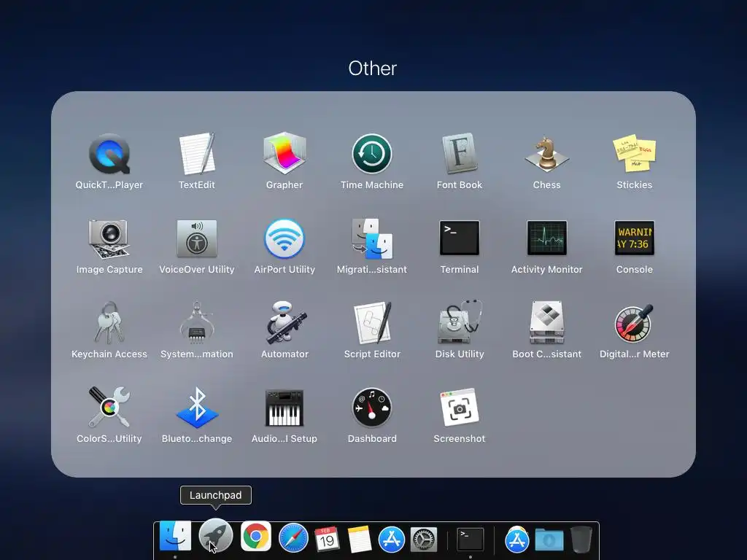Open VoiceOver Utility
Image resolution: width=747 pixels, height=560 pixels.
tap(197, 238)
